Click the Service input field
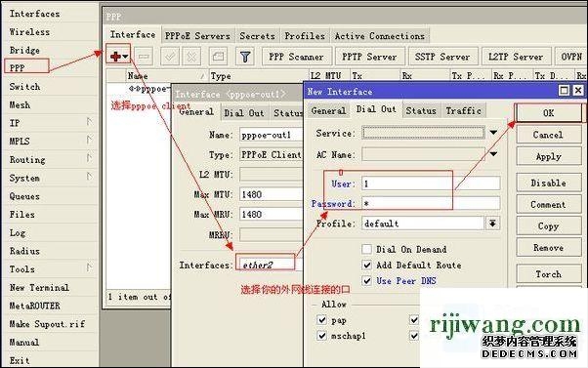 coord(423,133)
